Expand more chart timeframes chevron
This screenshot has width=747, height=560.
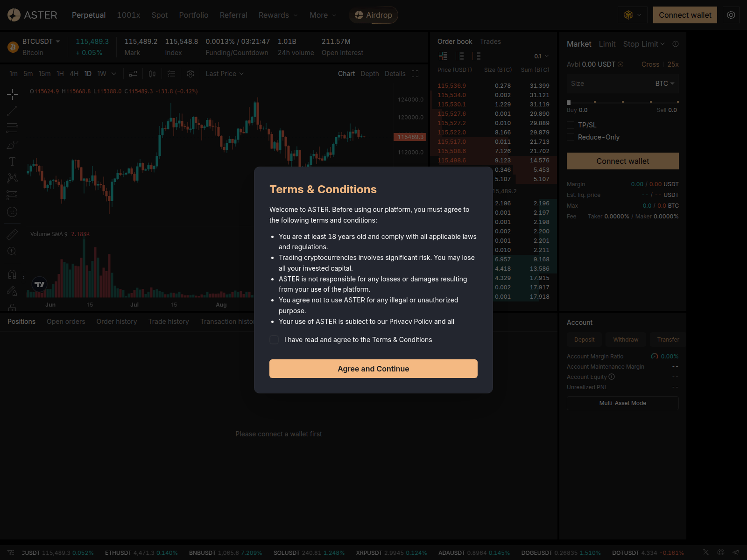[x=114, y=74]
